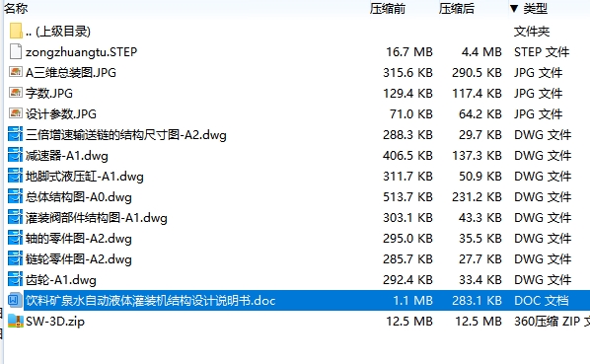The image size is (590, 364).
Task: Click the 315.6 KB original size value
Action: click(x=407, y=73)
